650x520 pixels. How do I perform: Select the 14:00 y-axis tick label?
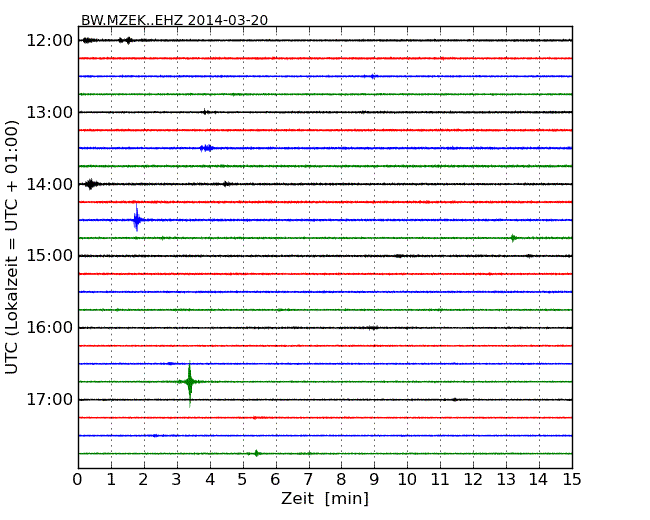coord(49,184)
